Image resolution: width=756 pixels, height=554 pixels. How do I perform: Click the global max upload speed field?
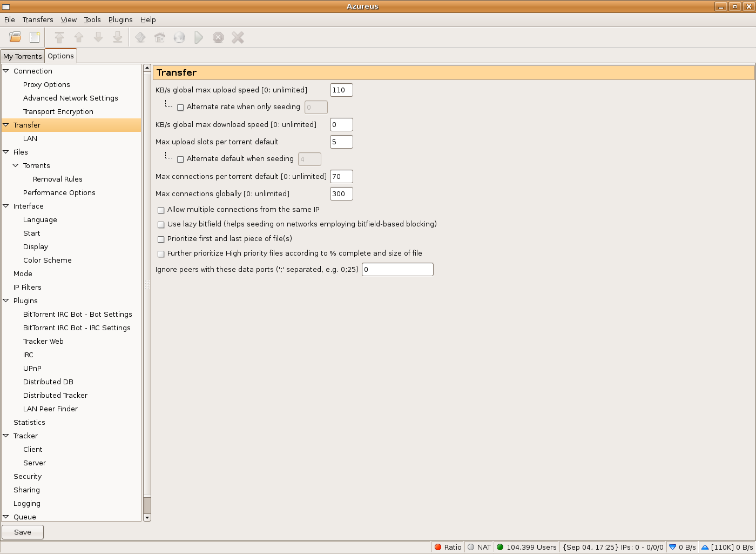click(341, 90)
